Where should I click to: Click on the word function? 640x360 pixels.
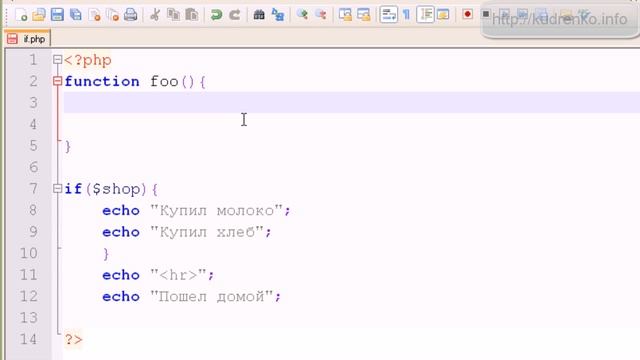coord(102,81)
